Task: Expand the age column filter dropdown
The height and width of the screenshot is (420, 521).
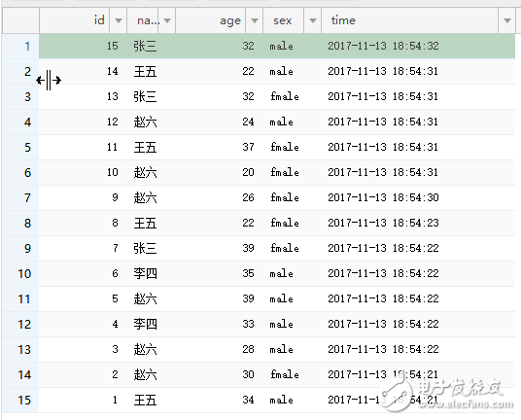Action: click(255, 20)
